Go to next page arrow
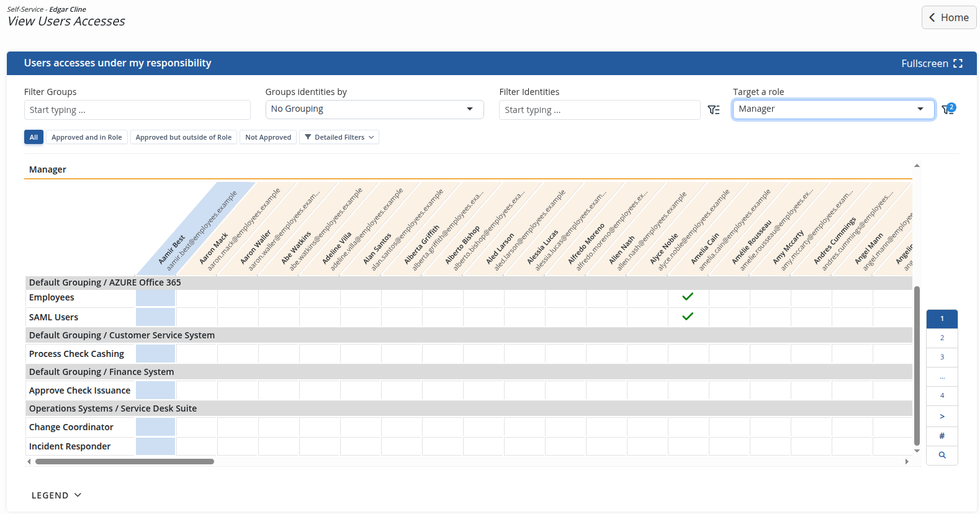980x514 pixels. (x=942, y=417)
